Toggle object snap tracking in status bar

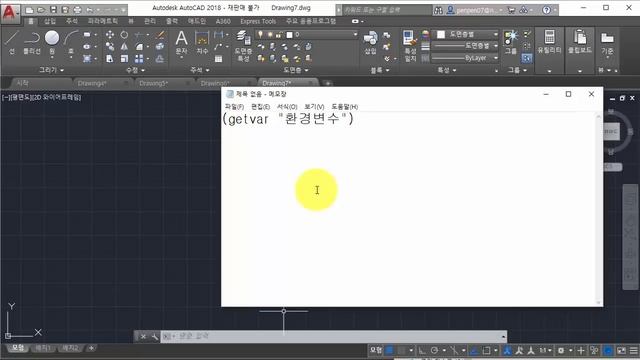point(474,350)
